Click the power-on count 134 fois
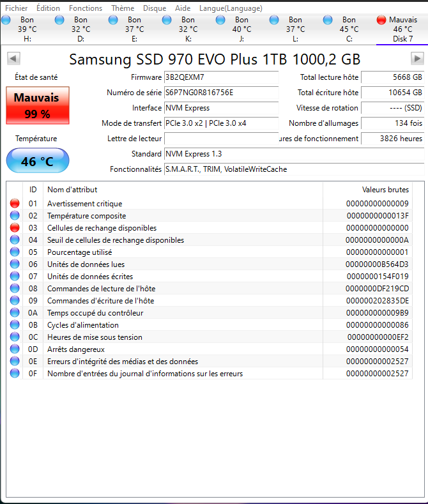This screenshot has height=504, width=428. click(x=392, y=123)
